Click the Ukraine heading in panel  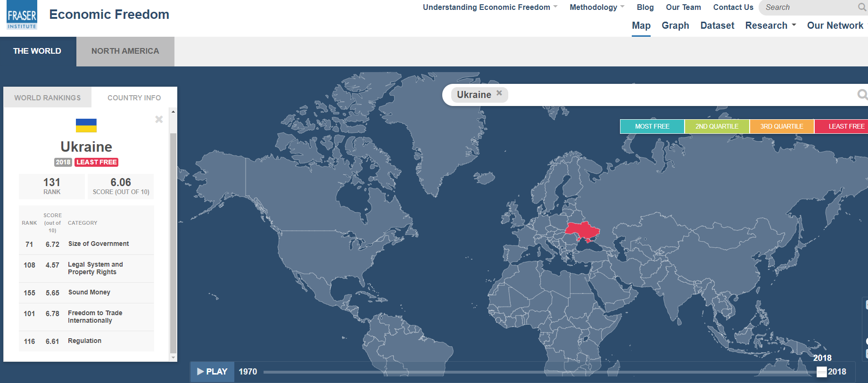point(86,147)
